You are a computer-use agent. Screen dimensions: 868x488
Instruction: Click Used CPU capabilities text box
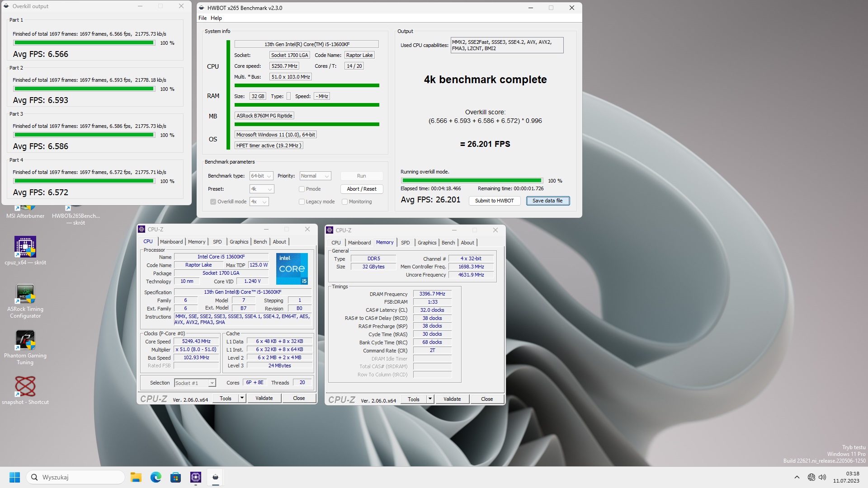point(507,45)
